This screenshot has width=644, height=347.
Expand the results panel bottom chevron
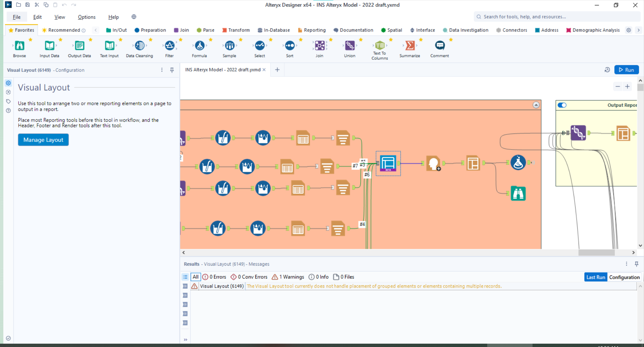(x=186, y=340)
